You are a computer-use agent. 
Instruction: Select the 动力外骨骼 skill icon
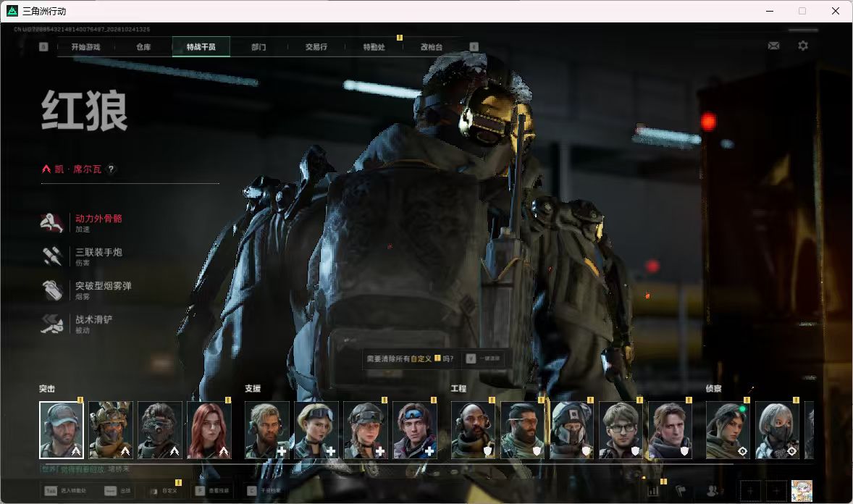pyautogui.click(x=51, y=222)
